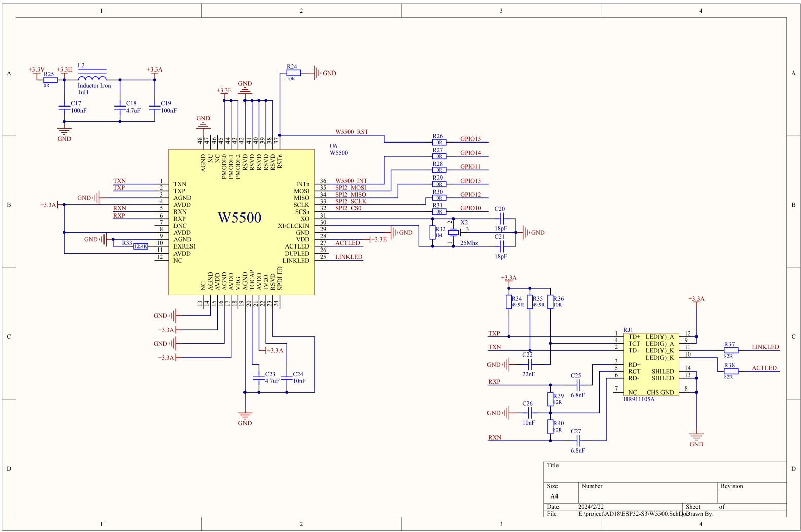Click the SPI2_MOSI net label
801x532 pixels.
351,188
